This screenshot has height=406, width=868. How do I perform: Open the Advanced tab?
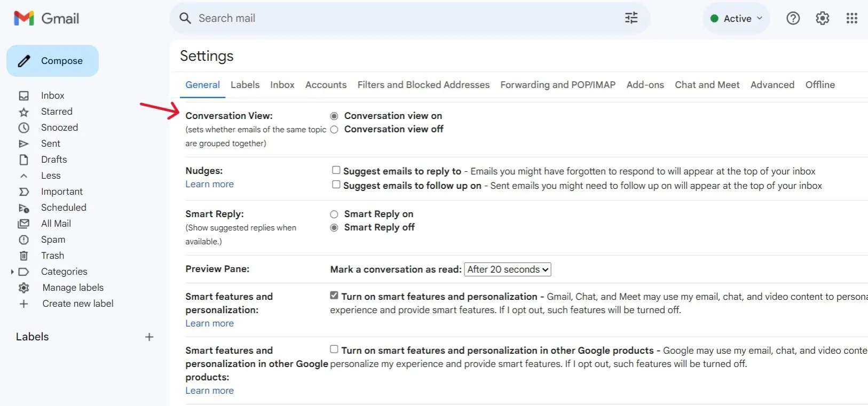[x=772, y=85]
